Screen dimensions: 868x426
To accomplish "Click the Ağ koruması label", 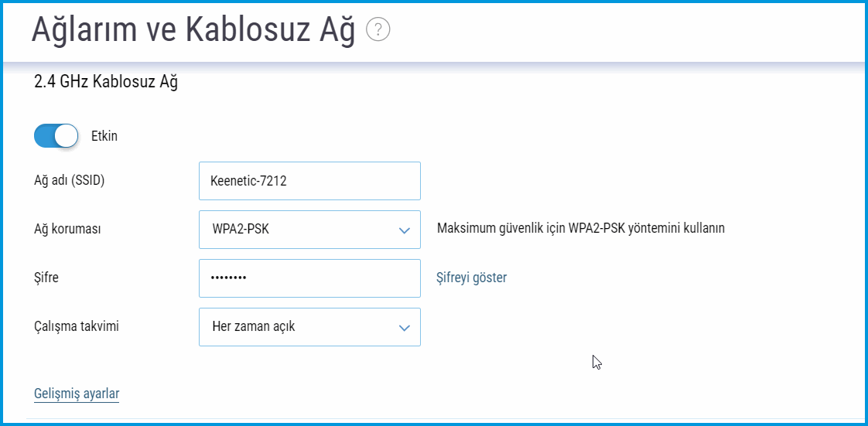I will coord(68,230).
